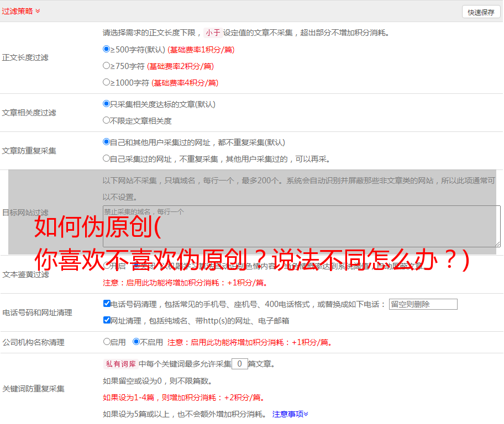Click the resize grip of domain textarea
The image size is (504, 424).
[497, 244]
